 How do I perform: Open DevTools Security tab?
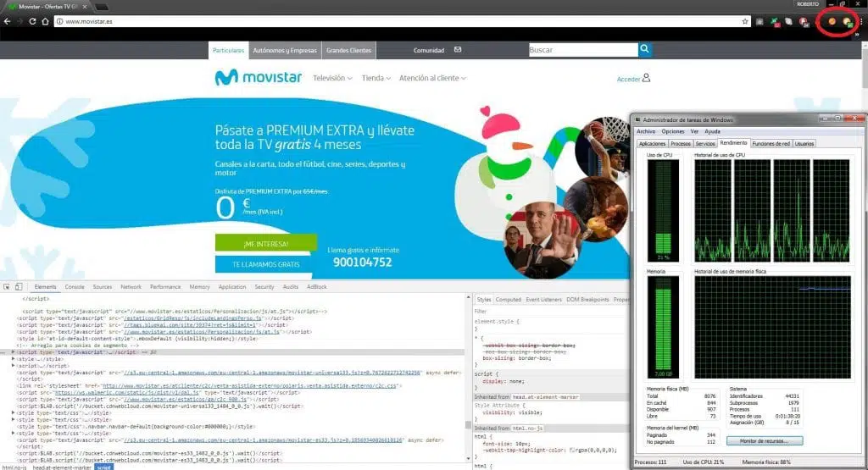[x=264, y=287]
